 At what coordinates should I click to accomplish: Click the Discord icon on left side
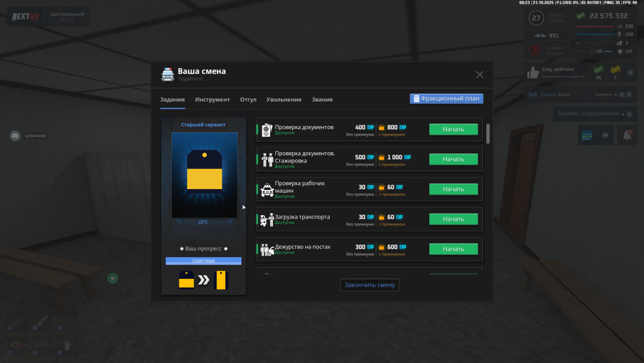pyautogui.click(x=15, y=136)
